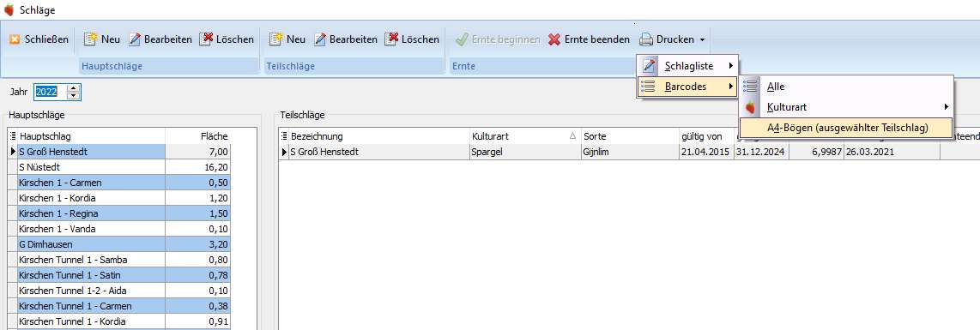Select Kirschen 1 - Carmen row

[x=118, y=183]
